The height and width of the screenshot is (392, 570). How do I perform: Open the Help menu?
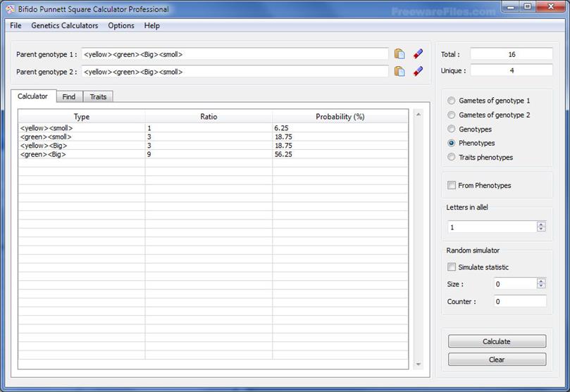152,25
